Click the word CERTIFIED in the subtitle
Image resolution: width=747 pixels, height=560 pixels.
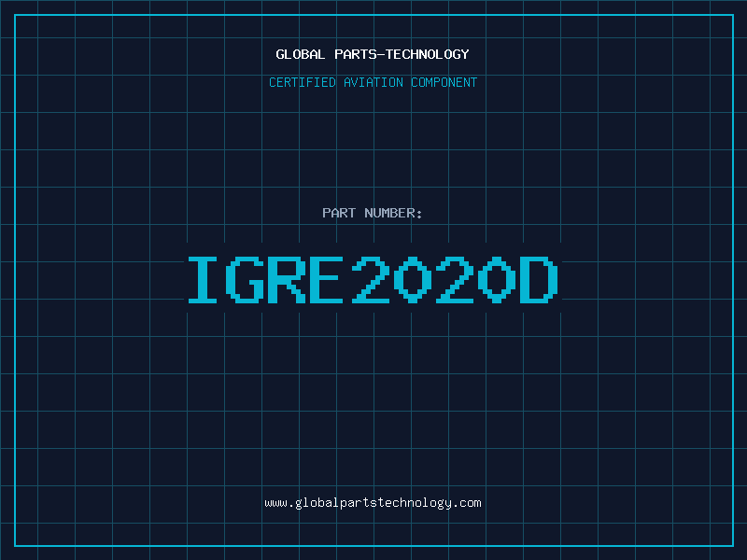coord(303,82)
